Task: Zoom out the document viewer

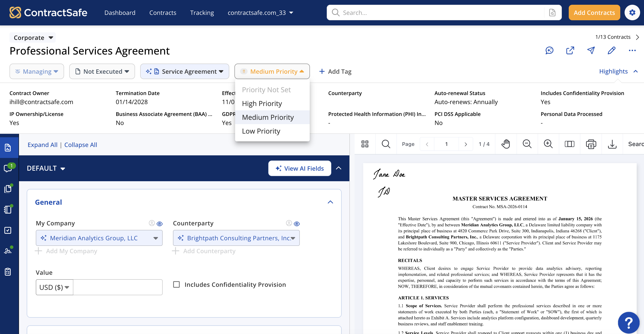Action: tap(527, 144)
